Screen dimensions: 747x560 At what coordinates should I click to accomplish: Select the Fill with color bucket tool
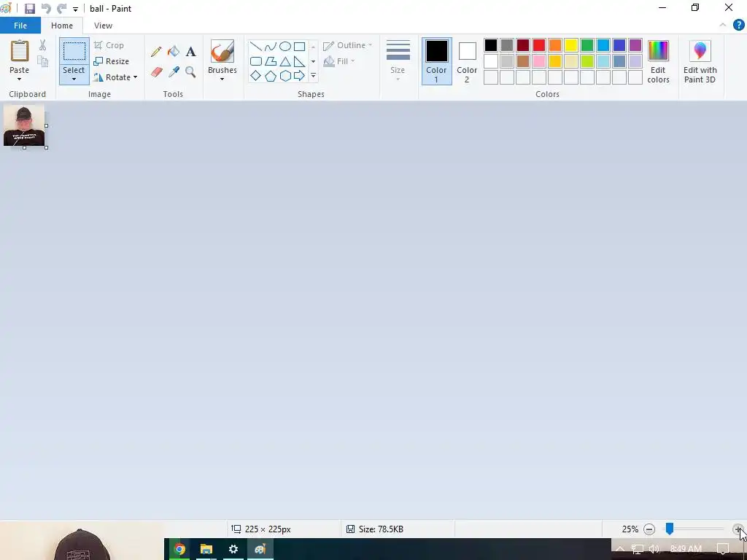pyautogui.click(x=174, y=52)
